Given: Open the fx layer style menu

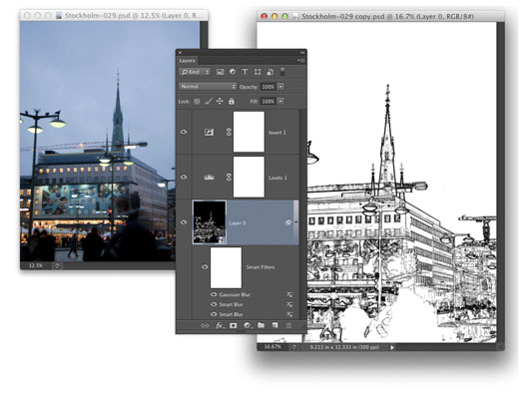Looking at the screenshot, I should point(220,325).
